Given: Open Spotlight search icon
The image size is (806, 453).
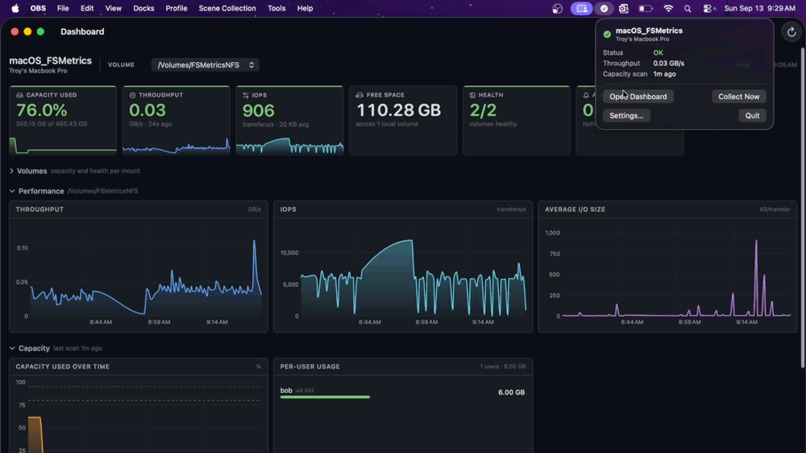Looking at the screenshot, I should tap(688, 8).
